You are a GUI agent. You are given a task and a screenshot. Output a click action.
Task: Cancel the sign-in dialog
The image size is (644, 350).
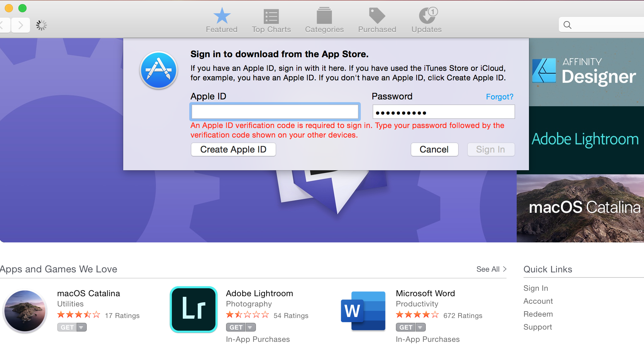(434, 149)
